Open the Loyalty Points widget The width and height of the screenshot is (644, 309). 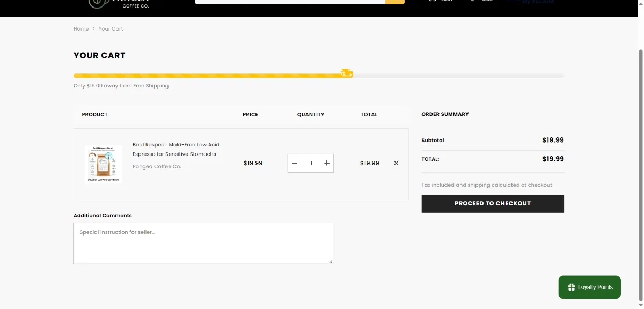click(x=589, y=287)
